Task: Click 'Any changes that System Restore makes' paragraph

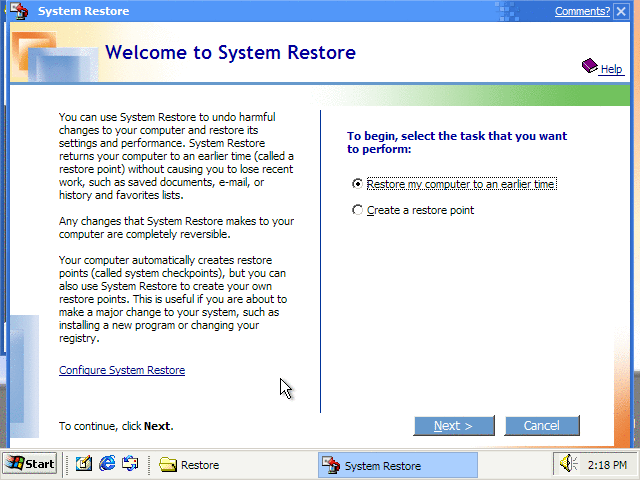Action: 176,228
